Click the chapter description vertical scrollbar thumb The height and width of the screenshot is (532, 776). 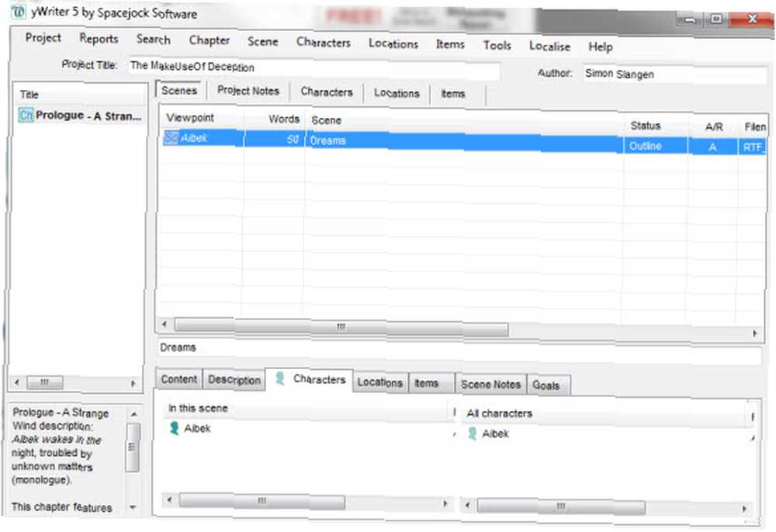(133, 447)
